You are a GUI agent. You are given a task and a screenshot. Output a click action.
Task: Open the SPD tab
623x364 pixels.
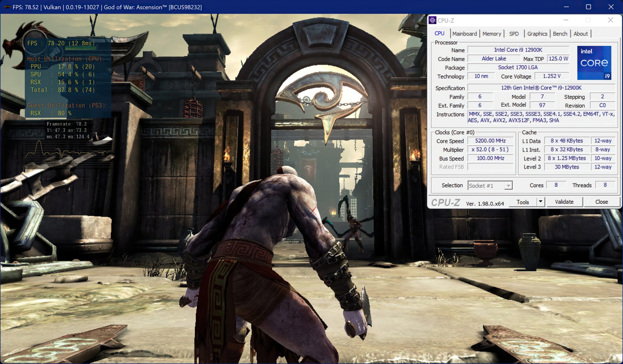(514, 34)
